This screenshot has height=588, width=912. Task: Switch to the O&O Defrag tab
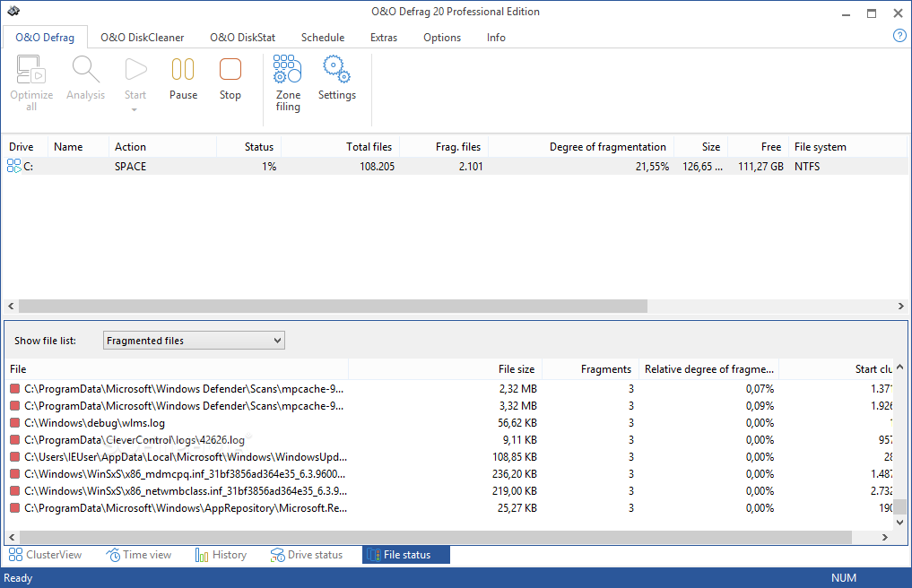[45, 38]
